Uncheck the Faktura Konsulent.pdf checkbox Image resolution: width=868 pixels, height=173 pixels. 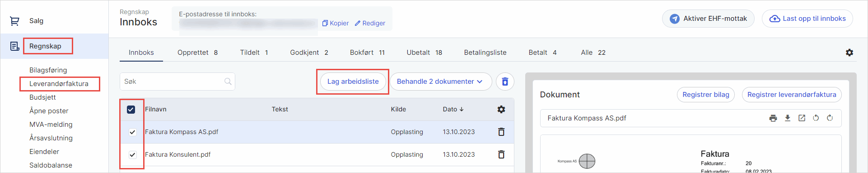(x=132, y=155)
